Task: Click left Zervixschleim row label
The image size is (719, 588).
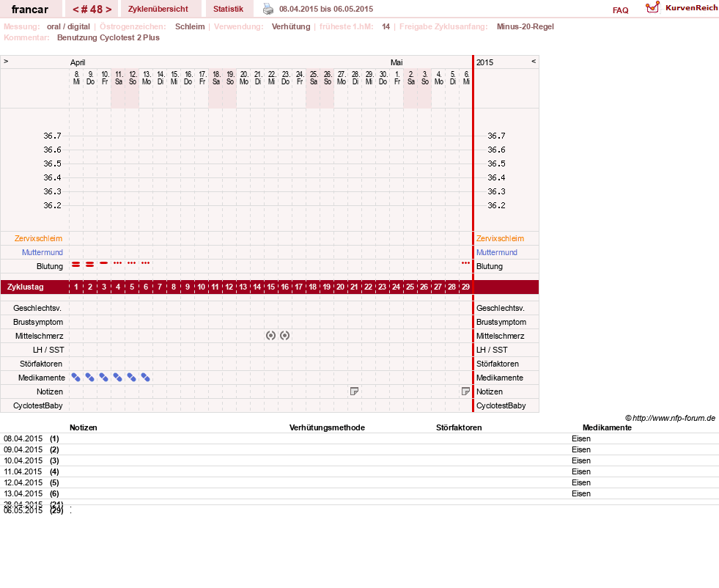Action: click(x=39, y=238)
